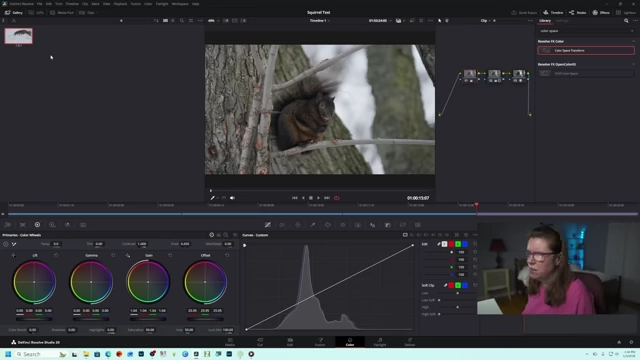The width and height of the screenshot is (640, 360).
Task: Open the viewer zoom percentage dropdown
Action: [x=213, y=20]
